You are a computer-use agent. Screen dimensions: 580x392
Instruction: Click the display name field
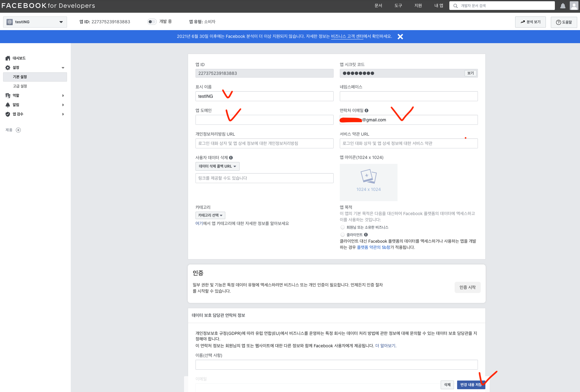pos(264,96)
